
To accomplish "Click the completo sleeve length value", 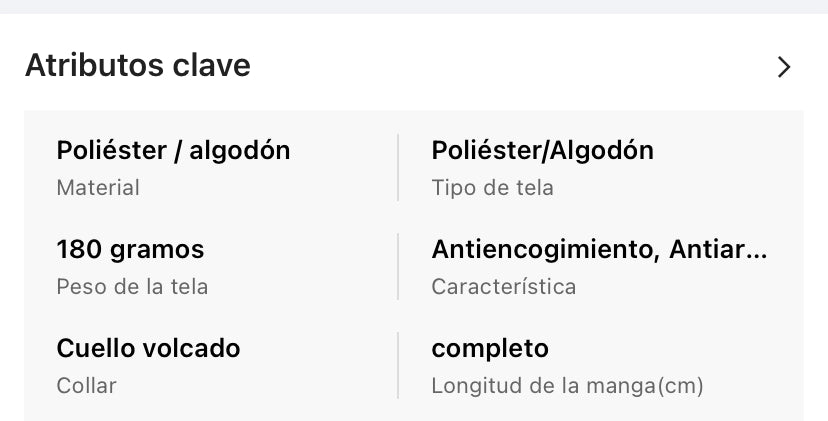I will (x=490, y=348).
